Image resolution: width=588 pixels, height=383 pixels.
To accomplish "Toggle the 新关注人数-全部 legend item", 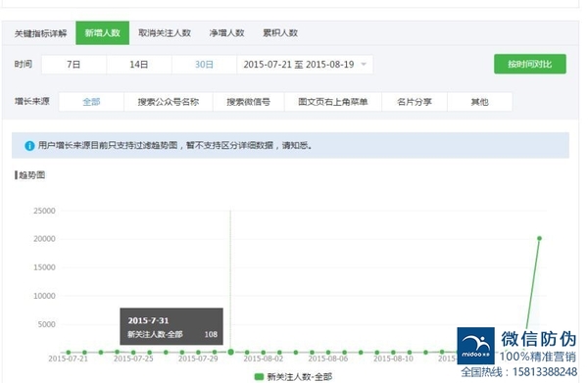I will (x=293, y=376).
